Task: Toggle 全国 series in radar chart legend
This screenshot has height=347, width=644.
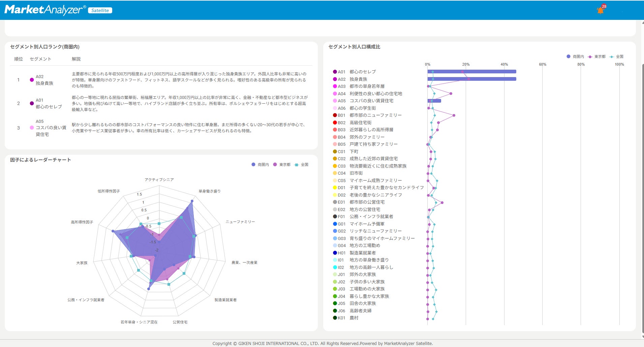Action: tap(301, 165)
